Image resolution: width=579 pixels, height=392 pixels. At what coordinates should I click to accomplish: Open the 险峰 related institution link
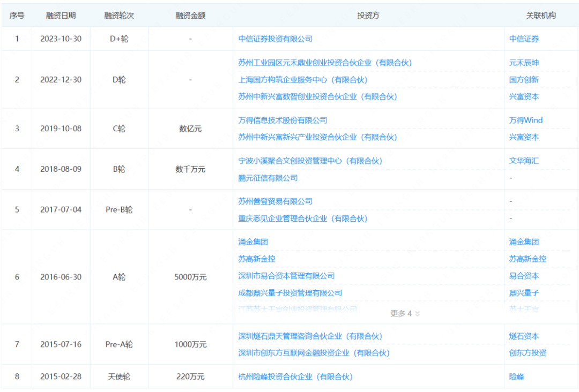pos(516,376)
